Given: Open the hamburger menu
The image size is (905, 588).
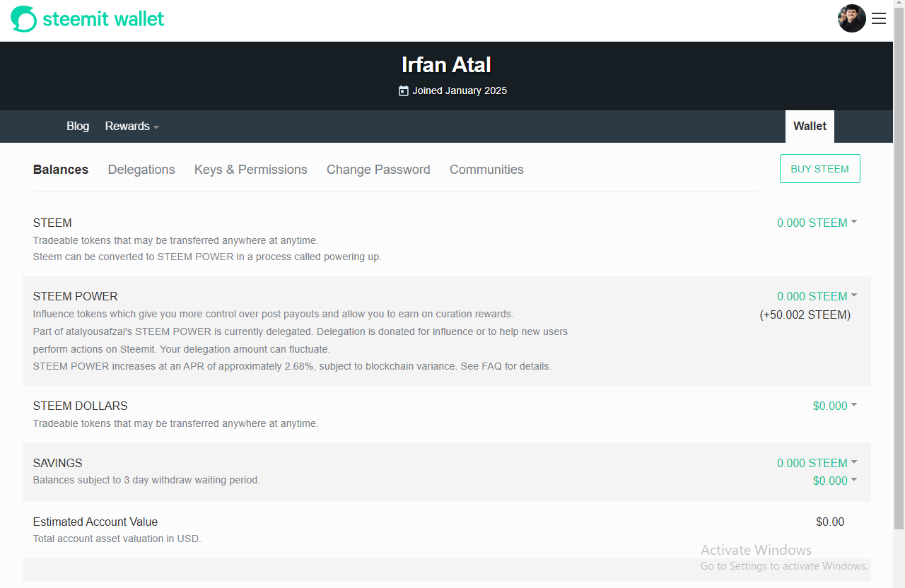Looking at the screenshot, I should [x=879, y=18].
